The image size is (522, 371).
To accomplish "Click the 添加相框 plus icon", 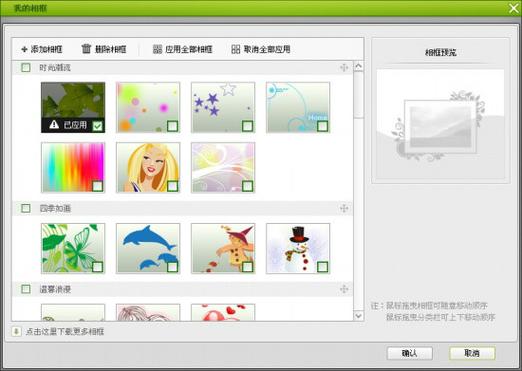I will coord(24,49).
